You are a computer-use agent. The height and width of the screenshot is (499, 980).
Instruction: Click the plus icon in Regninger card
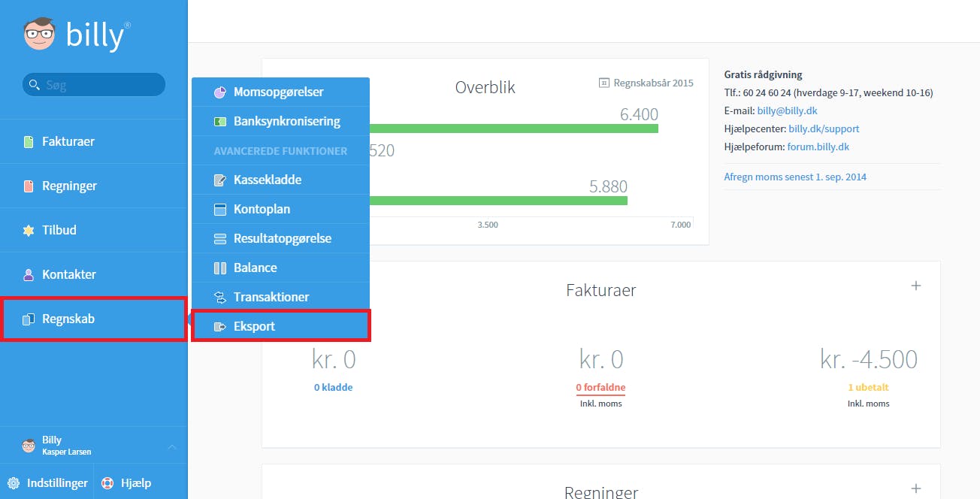pyautogui.click(x=916, y=488)
